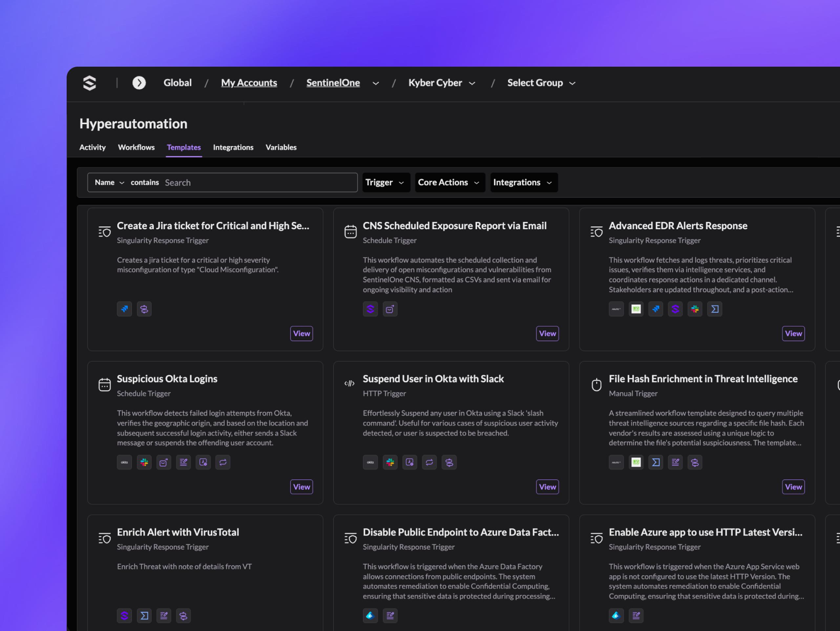Expand the Kyber Cyber site dropdown

coord(442,83)
